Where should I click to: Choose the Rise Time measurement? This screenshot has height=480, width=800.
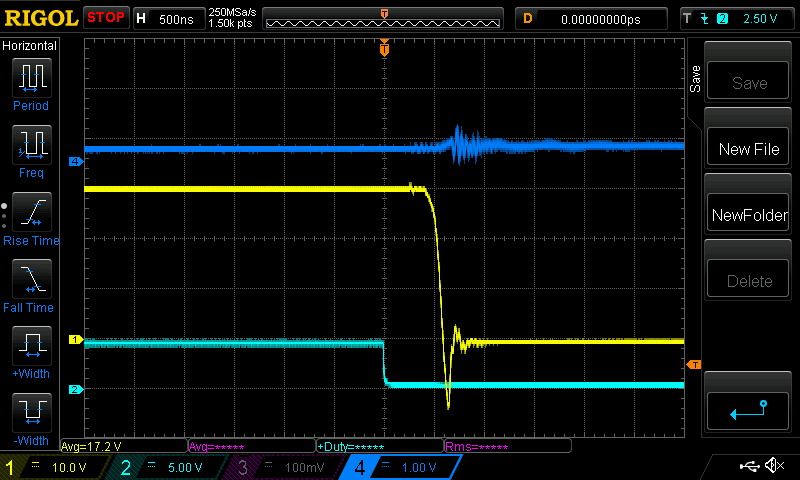31,212
